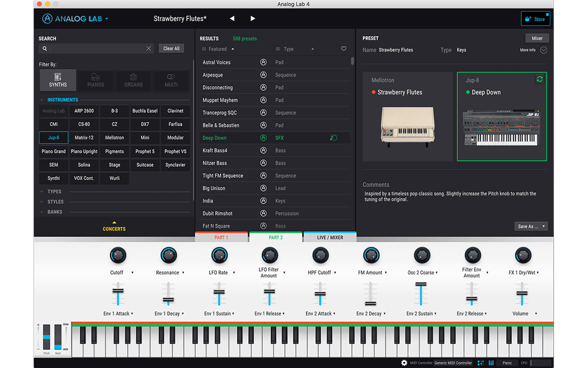Toggle the keyboard controls bars icon
Viewport: 588px width, 368px height.
click(x=491, y=363)
